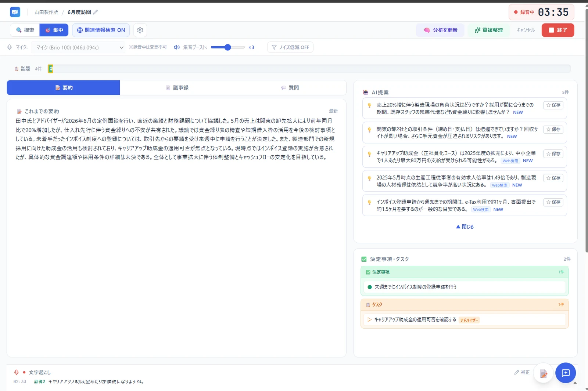
Task: Click the 話者2 speaker label
Action: (39, 382)
